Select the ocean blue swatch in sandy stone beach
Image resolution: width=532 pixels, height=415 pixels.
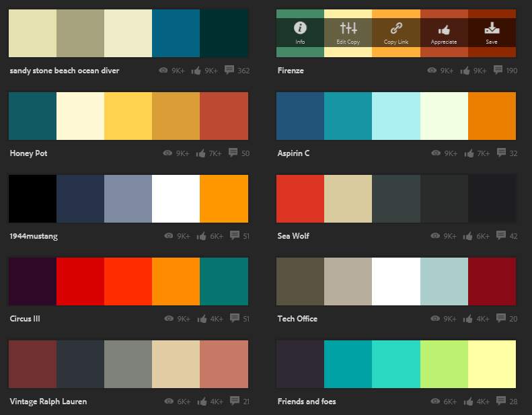(176, 33)
